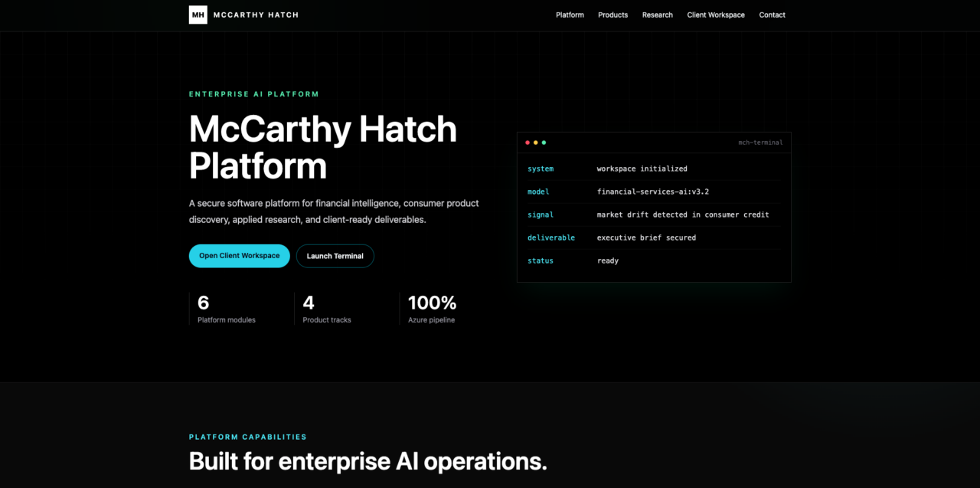
Task: Click the 'signal' key in terminal
Action: point(541,215)
